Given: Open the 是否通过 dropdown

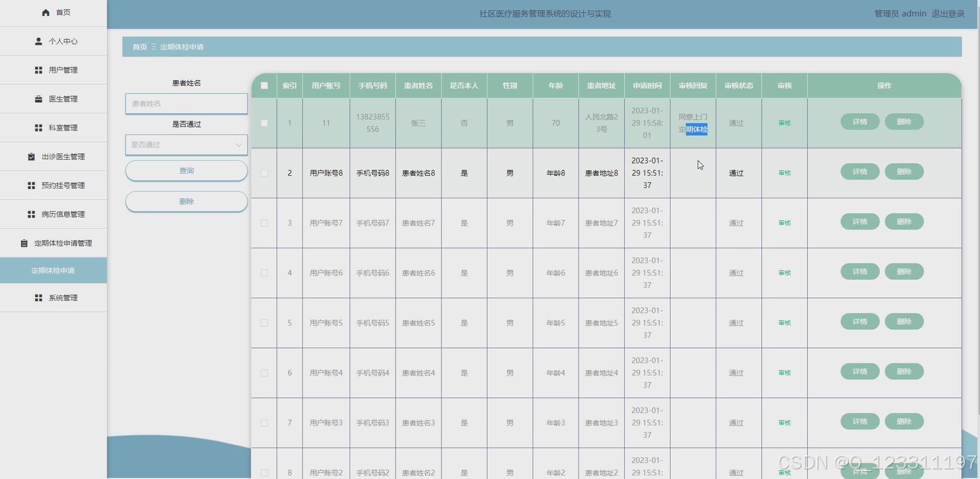Looking at the screenshot, I should tap(187, 145).
